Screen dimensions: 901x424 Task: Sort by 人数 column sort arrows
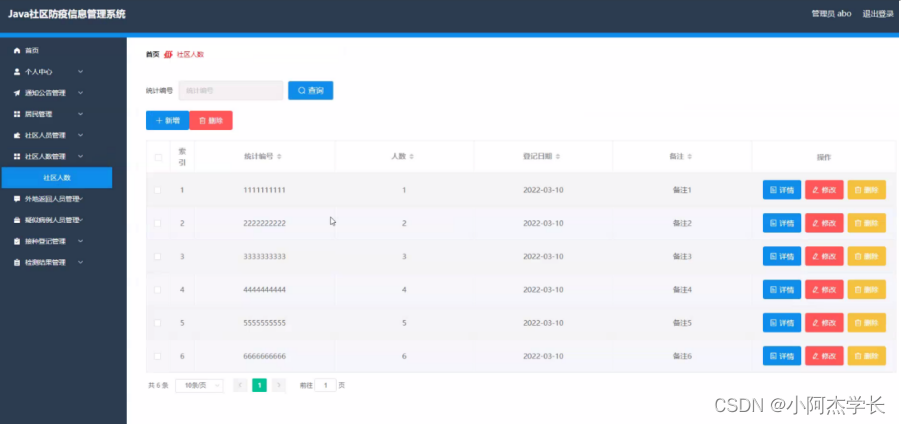(x=411, y=157)
